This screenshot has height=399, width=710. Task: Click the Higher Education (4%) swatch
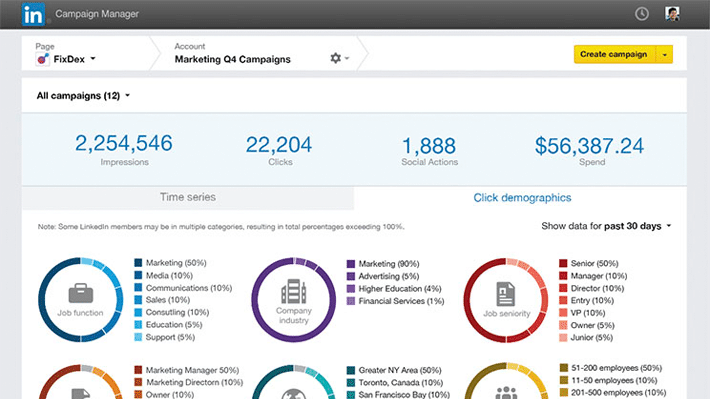(x=350, y=288)
